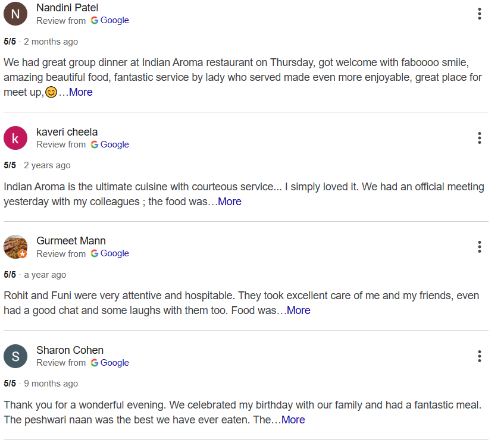Click Gurmeet Mann's food photo avatar
Image resolution: width=504 pixels, height=443 pixels.
coord(15,246)
